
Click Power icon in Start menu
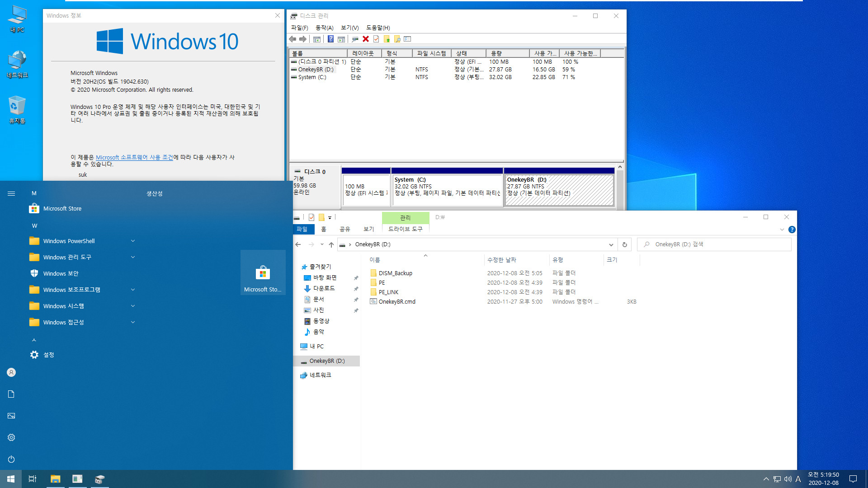click(11, 459)
